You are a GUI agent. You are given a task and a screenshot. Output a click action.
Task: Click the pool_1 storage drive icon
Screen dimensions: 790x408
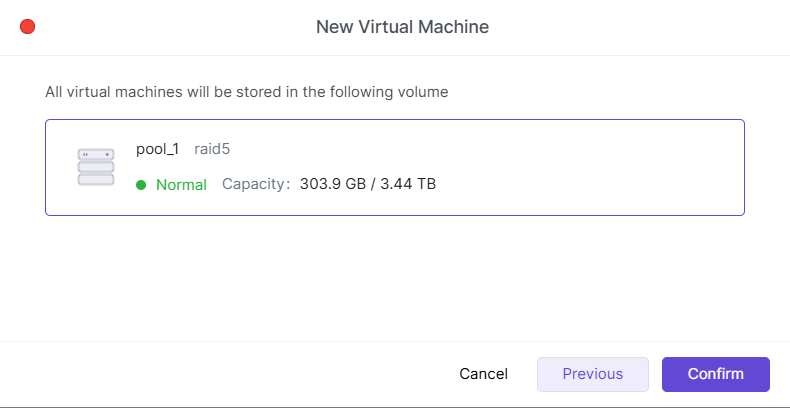[x=96, y=166]
